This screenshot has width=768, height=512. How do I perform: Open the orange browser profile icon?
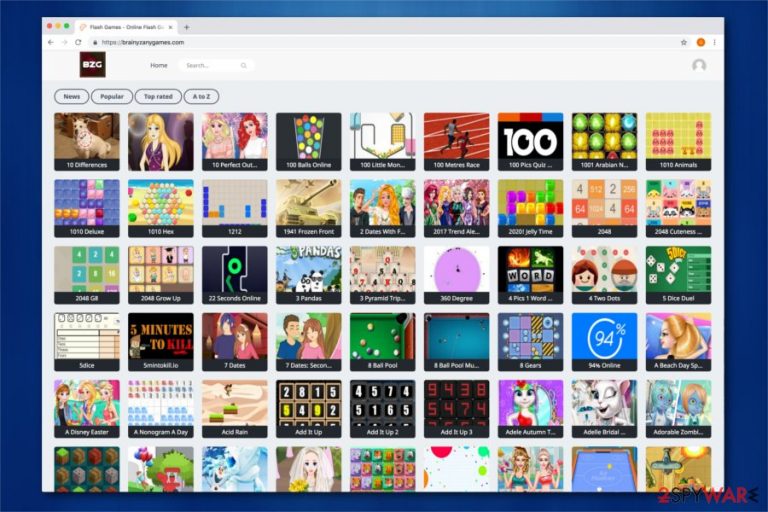[x=701, y=43]
